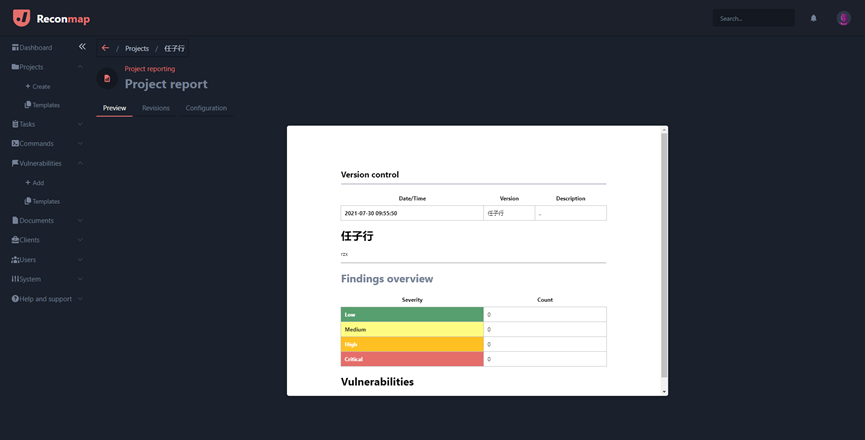Click the Projects breadcrumb link
This screenshot has width=865, height=440.
[x=137, y=48]
